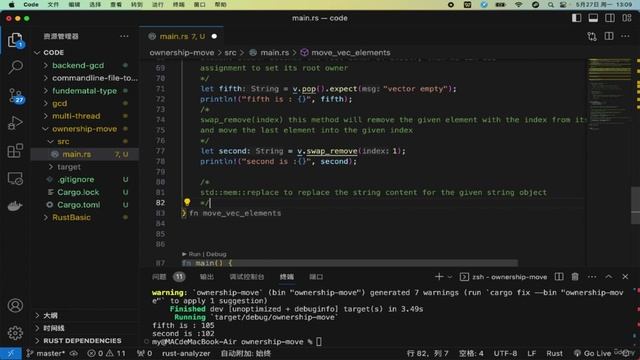The image size is (640, 360).
Task: Switch to the Ports panel tab
Action: point(316,277)
